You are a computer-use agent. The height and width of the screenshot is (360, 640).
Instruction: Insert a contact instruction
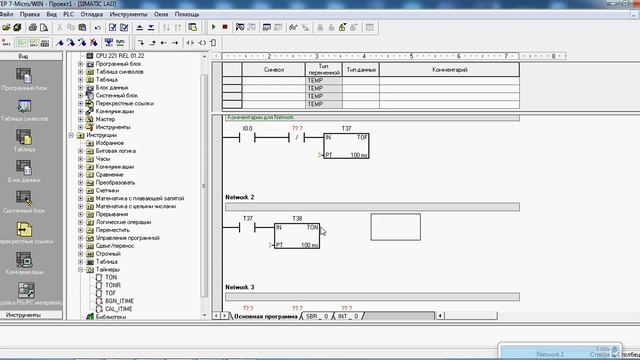190,42
